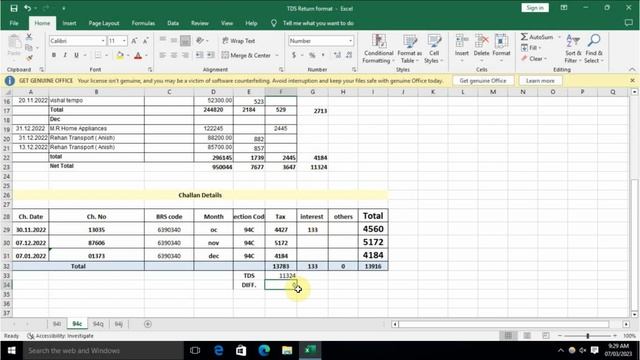Viewport: 640px width, 360px height.
Task: Add a new sheet with the plus icon
Action: (x=148, y=324)
